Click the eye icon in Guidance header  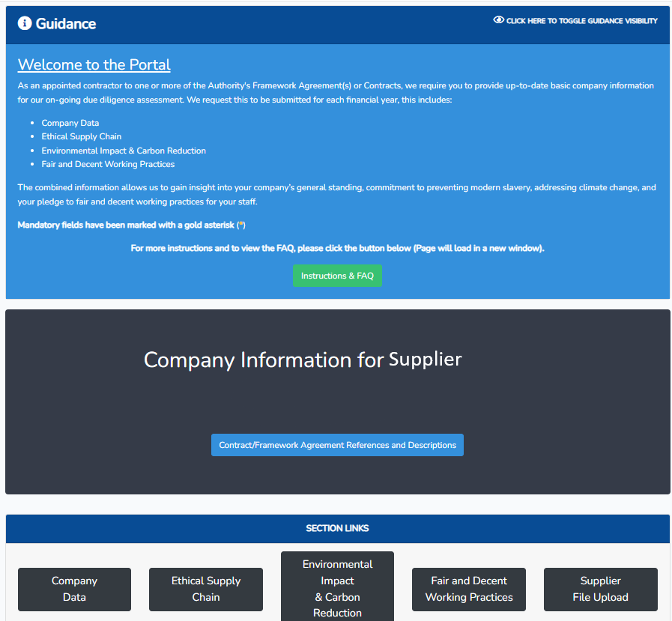(498, 20)
